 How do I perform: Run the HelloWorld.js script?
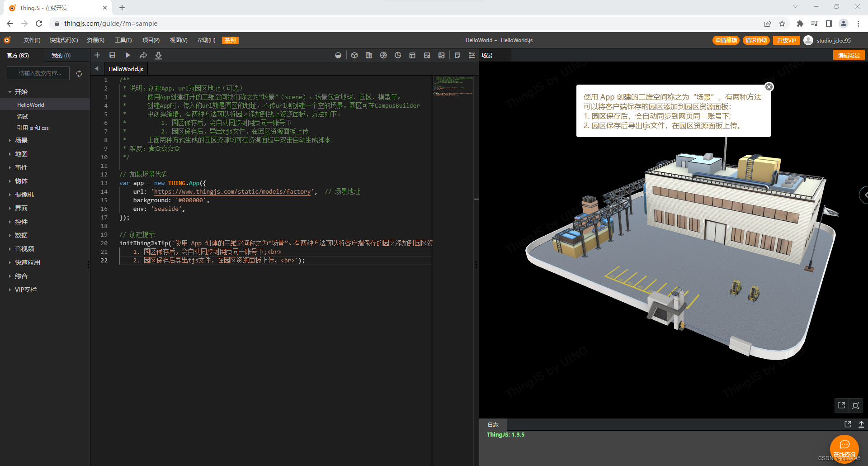[127, 55]
